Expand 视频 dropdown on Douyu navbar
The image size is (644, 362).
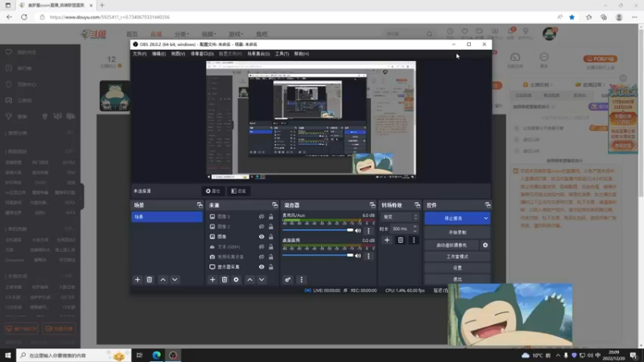(208, 34)
